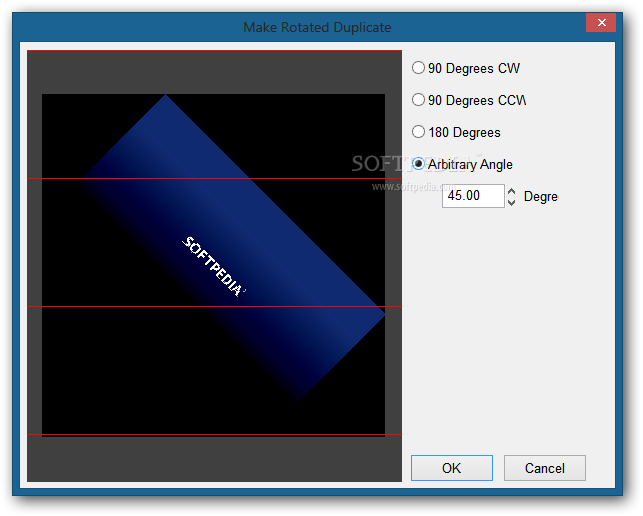643x516 pixels.
Task: Decrease the angle with the down arrow
Action: pos(511,202)
